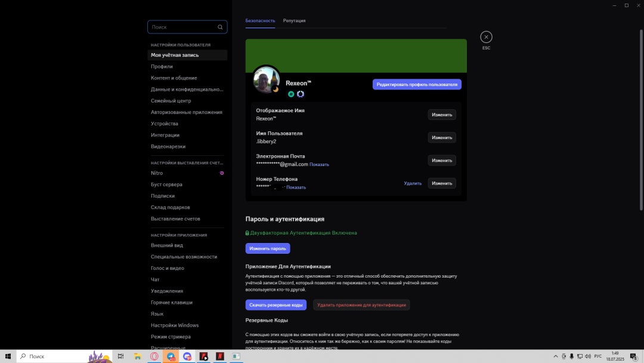Screen dimensions: 644x363
Task: Open red play-button app in taskbar
Action: 203,356
